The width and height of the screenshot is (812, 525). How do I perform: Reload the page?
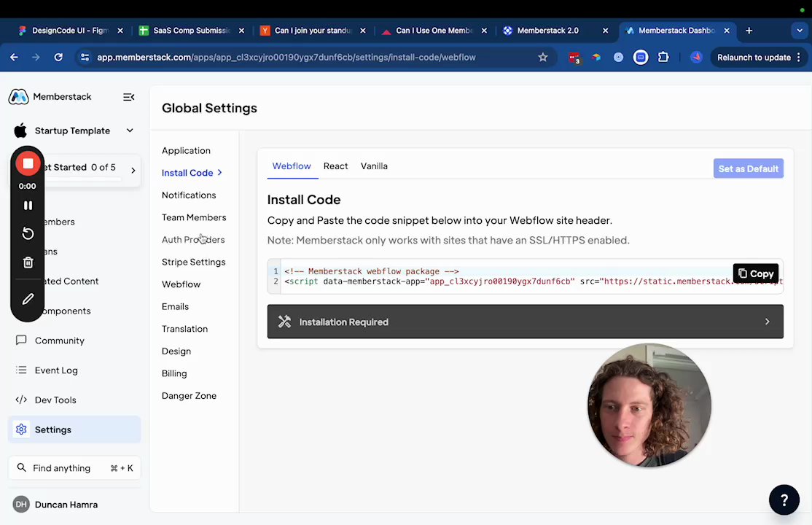(58, 57)
